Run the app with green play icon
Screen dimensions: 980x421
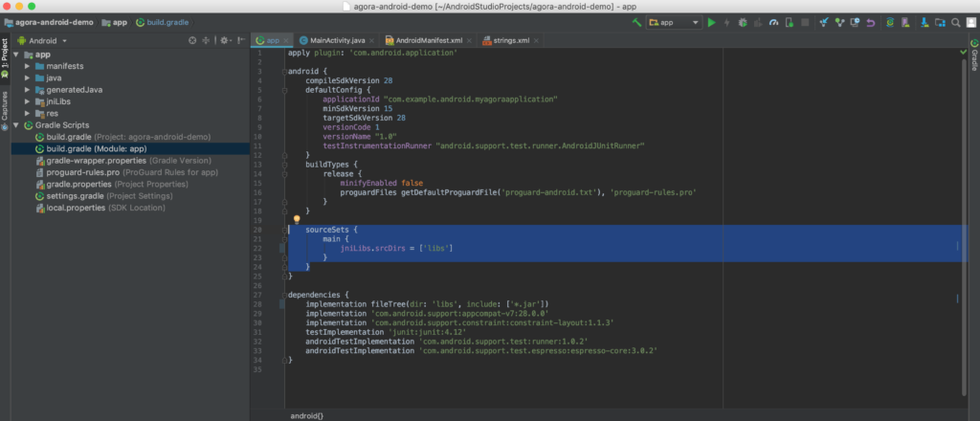(711, 23)
